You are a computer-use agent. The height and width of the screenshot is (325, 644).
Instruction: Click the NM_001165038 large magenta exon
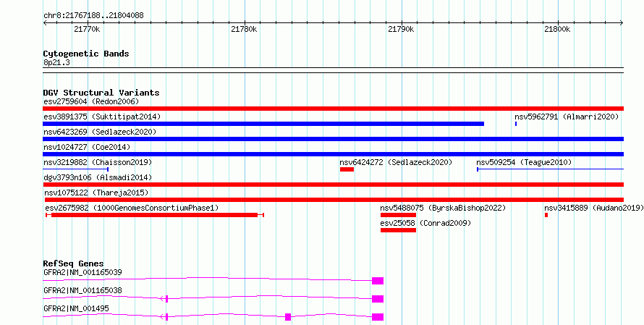click(378, 299)
